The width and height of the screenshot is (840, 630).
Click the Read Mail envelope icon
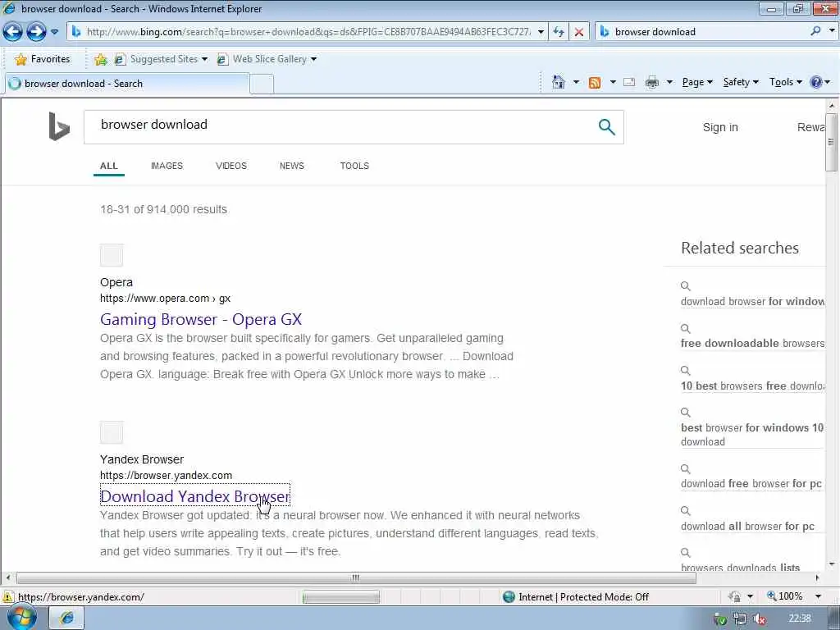pos(629,82)
